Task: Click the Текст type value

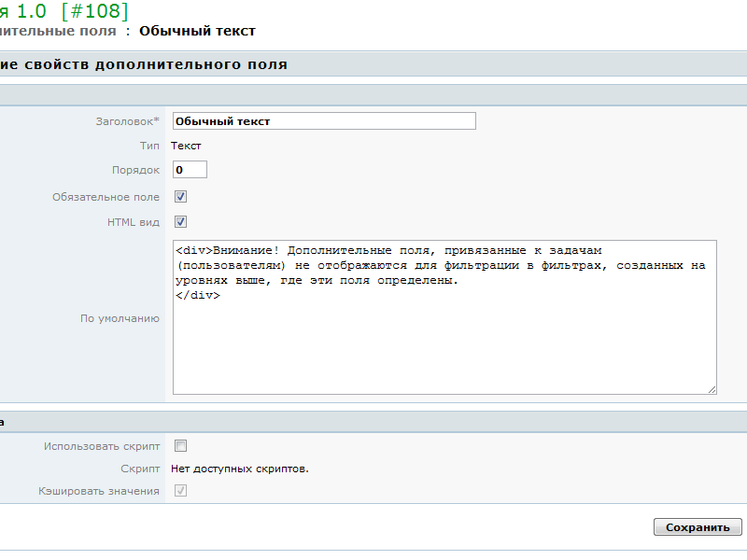Action: point(186,146)
